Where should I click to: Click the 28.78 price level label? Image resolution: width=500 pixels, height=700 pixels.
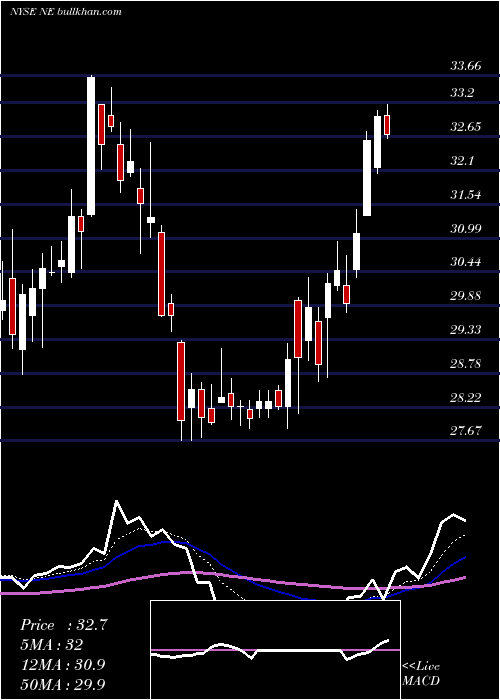point(466,363)
